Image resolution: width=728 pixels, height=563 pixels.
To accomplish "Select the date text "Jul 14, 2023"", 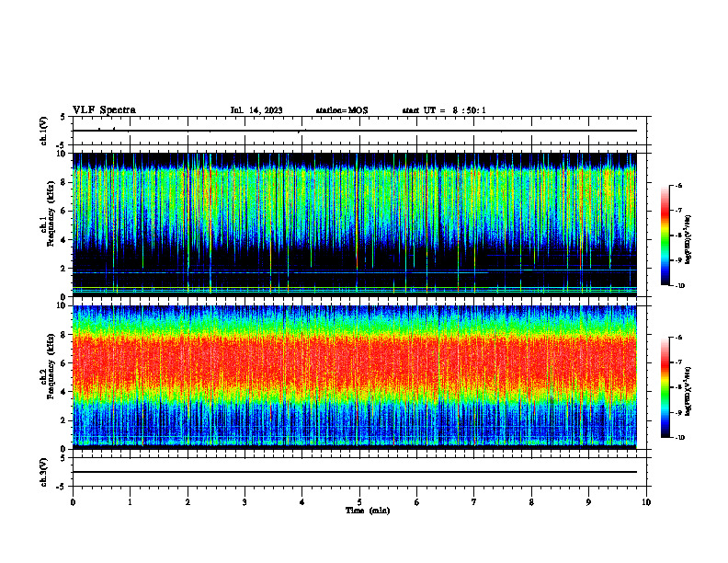I will click(x=256, y=110).
